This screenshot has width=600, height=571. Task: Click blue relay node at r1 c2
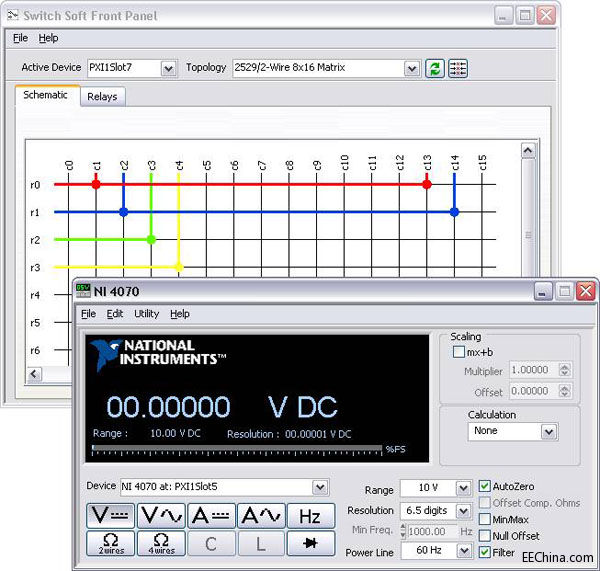124,212
